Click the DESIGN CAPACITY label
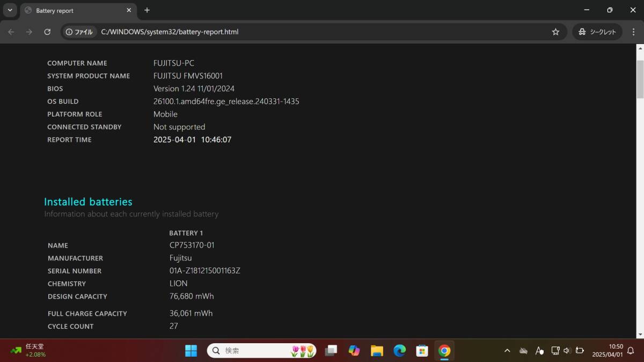Viewport: 644px width, 362px height. point(77,296)
